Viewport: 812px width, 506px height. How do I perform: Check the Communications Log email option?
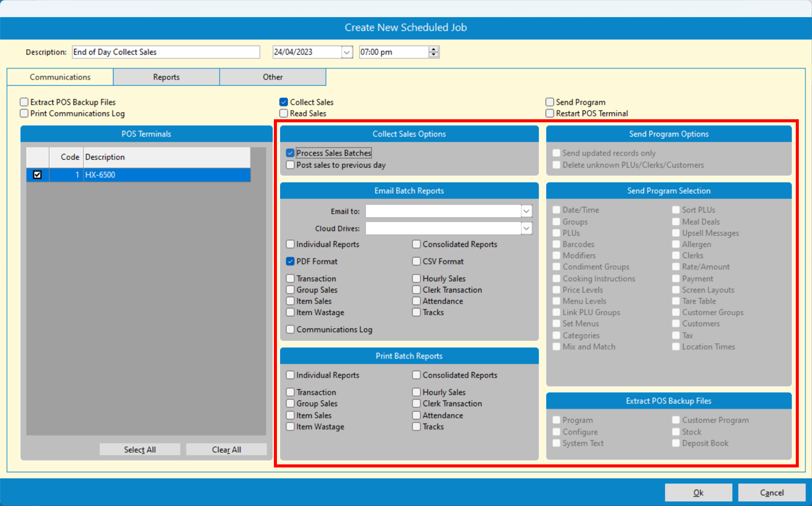291,329
